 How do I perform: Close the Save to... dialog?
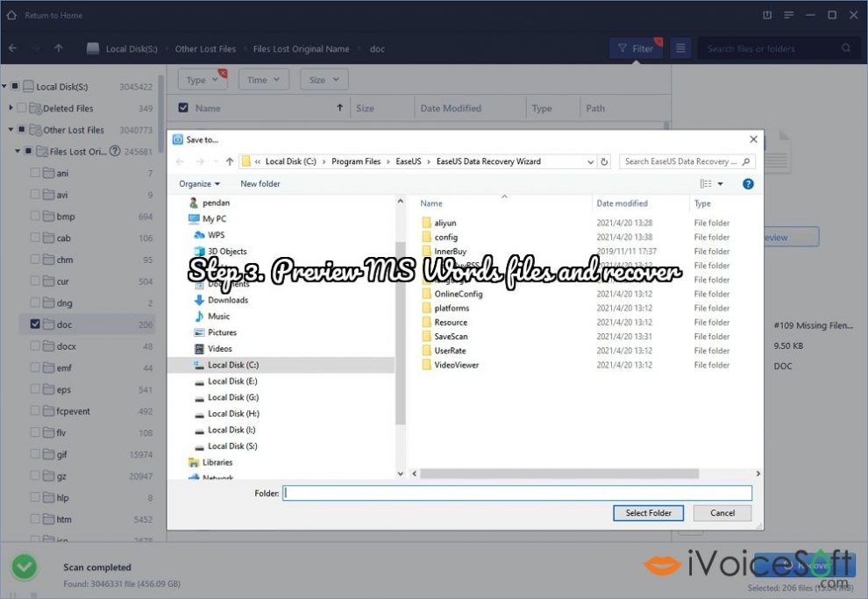753,139
